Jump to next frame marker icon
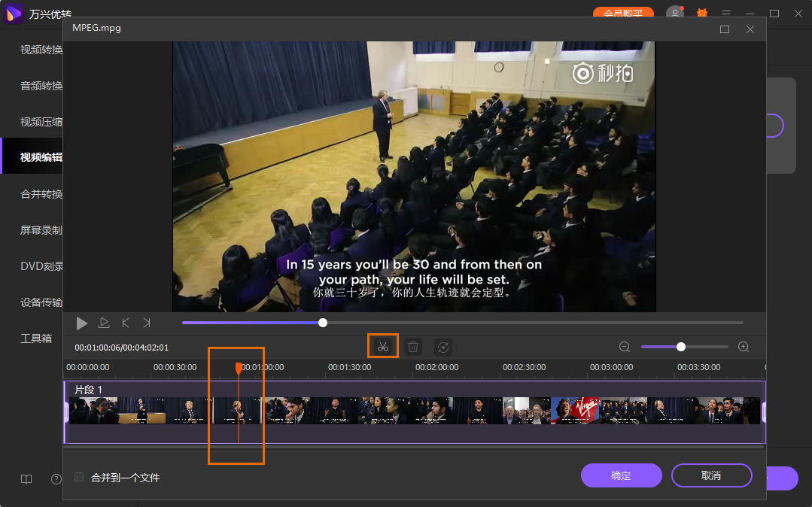 147,323
